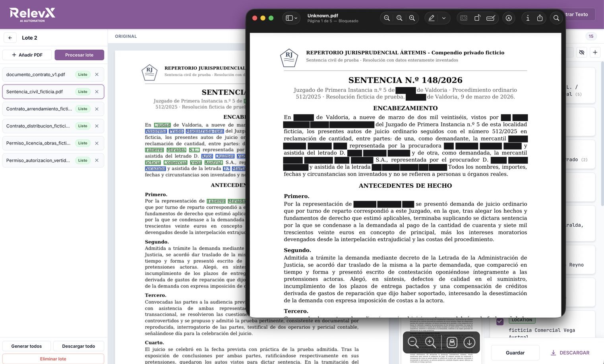Viewport: 604px width, 364px height.
Task: Click the Generar todos button
Action: click(x=27, y=346)
